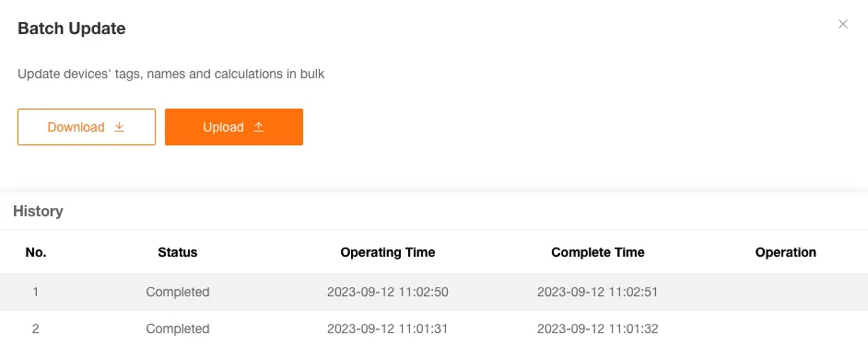Select history row number 2
This screenshot has height=346, width=868.
coord(434,329)
